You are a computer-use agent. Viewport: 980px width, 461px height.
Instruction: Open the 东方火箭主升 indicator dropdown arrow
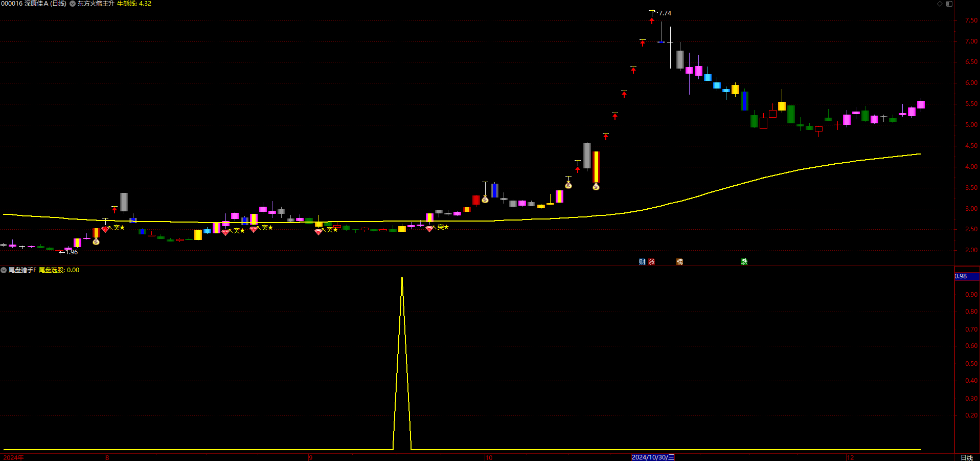(73, 4)
